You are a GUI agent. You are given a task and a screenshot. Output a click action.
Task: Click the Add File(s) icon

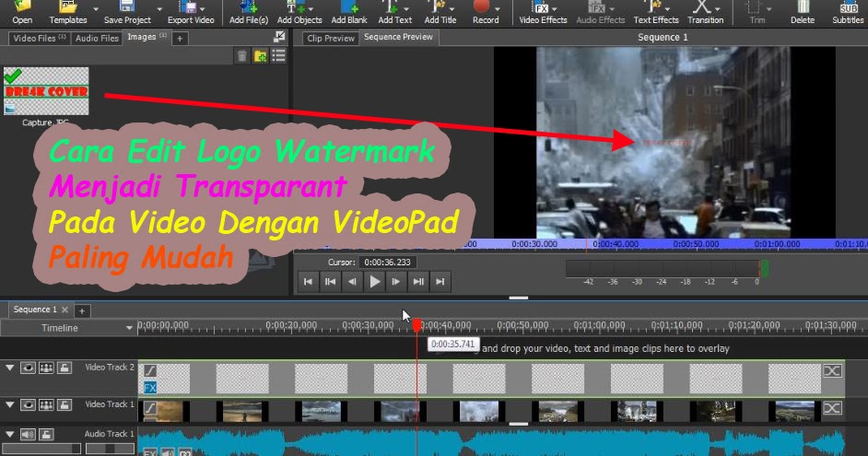[249, 6]
